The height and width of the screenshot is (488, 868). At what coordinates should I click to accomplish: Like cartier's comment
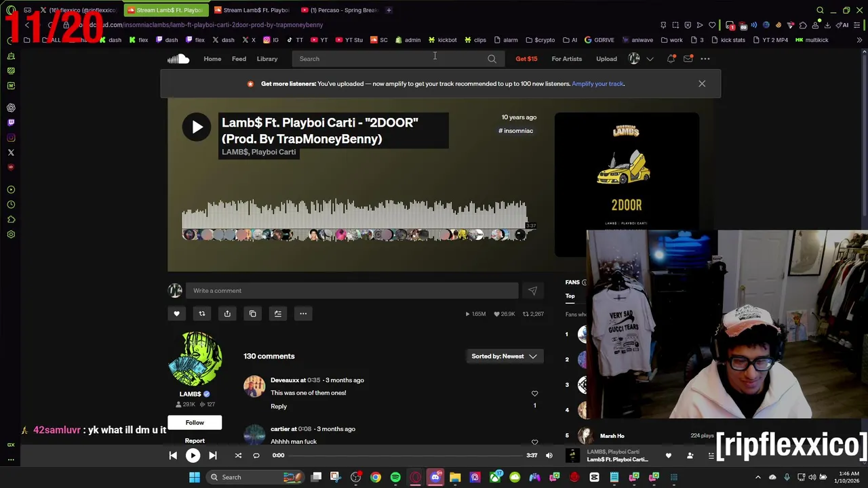coord(534,442)
